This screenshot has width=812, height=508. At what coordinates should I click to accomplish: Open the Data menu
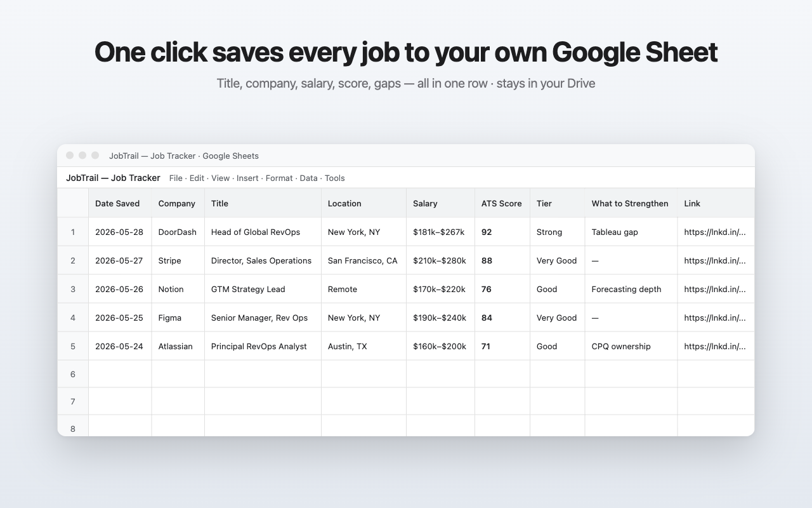308,178
